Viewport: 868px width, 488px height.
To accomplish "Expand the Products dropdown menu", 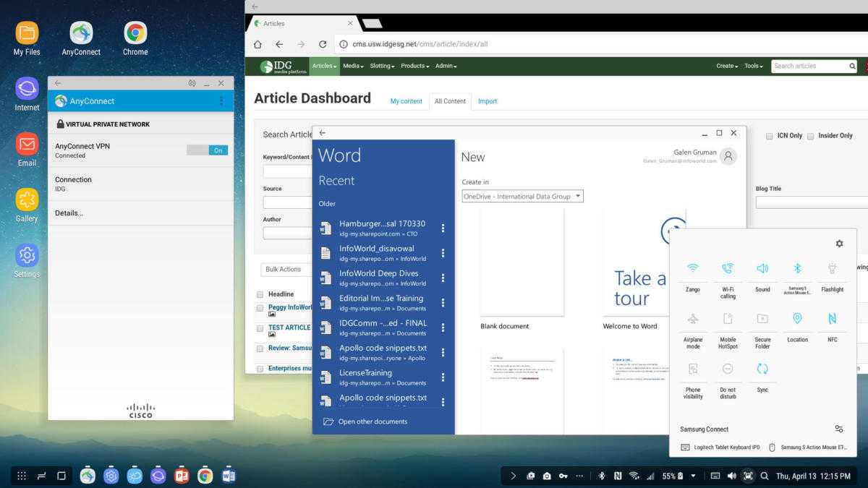I will click(x=415, y=66).
